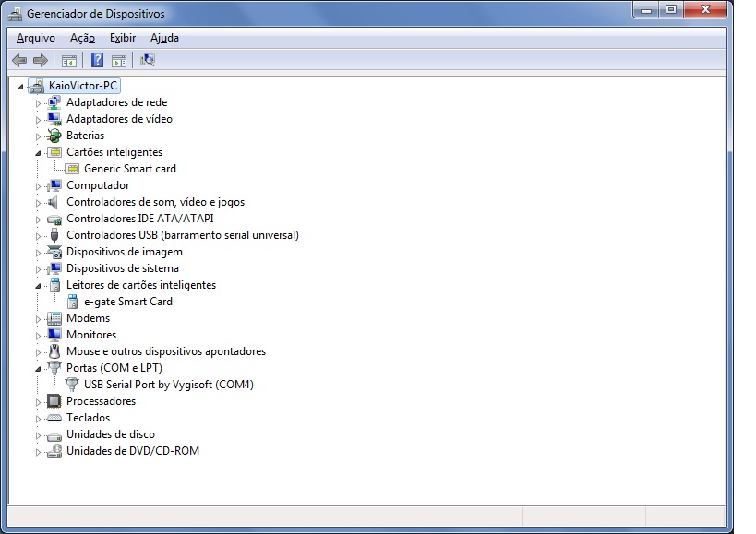Select the Dispositivos de imagem label
This screenshot has width=756, height=534.
[x=125, y=252]
